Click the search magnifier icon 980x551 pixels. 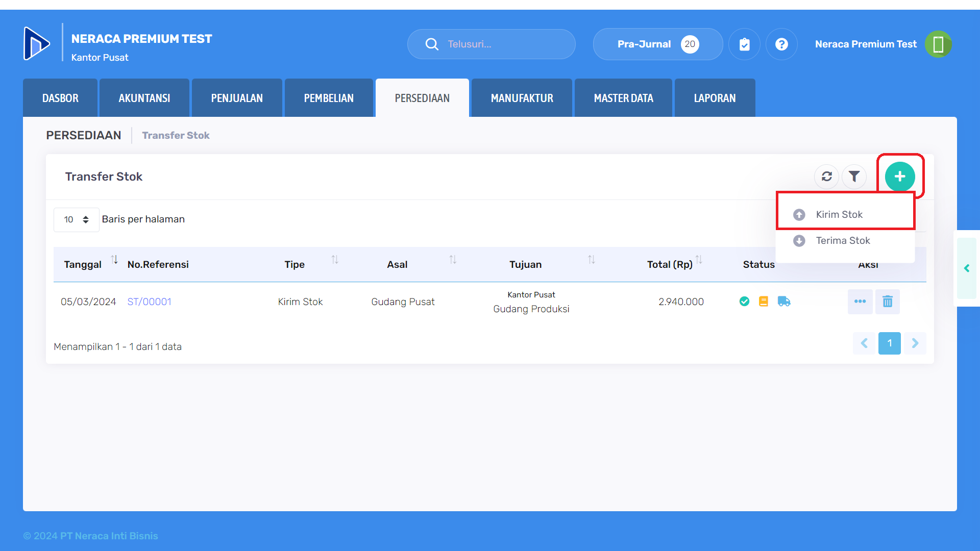tap(432, 44)
